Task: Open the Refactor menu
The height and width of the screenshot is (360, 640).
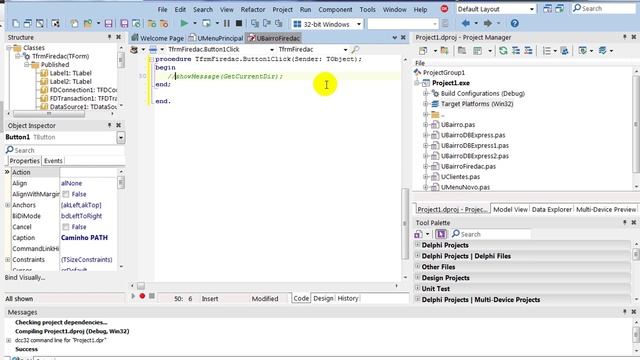Action: click(253, 9)
